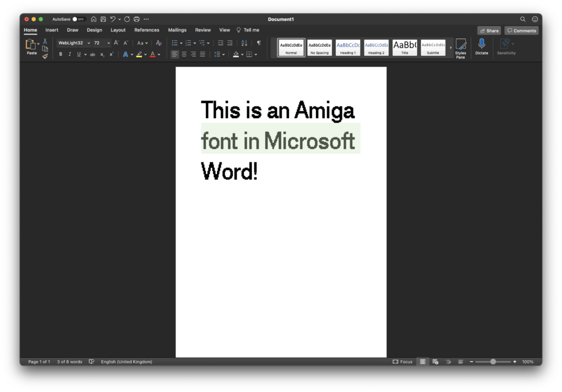Increase indent of the paragraph
The height and width of the screenshot is (392, 562).
point(230,43)
